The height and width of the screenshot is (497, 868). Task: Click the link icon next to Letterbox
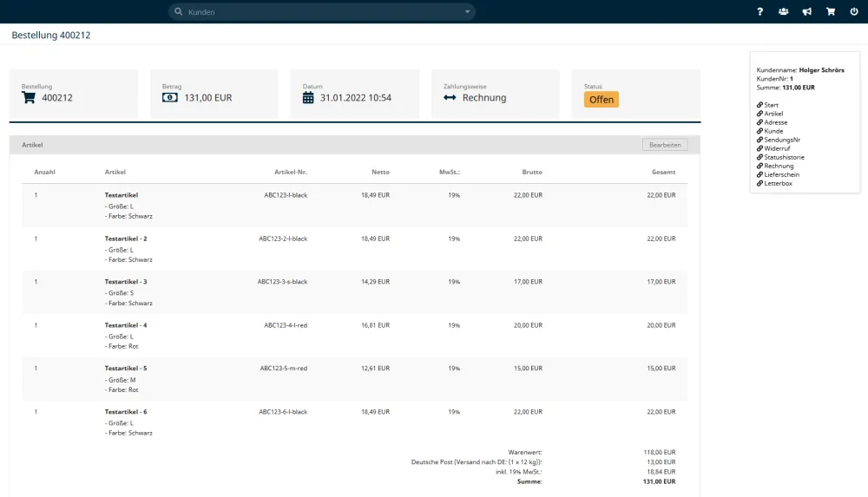tap(759, 183)
